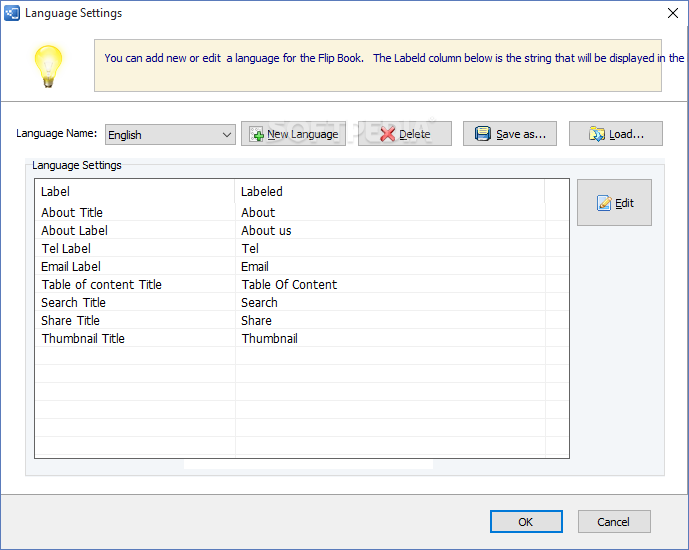Cancel the Language Settings dialog
The image size is (689, 550).
coord(614,521)
